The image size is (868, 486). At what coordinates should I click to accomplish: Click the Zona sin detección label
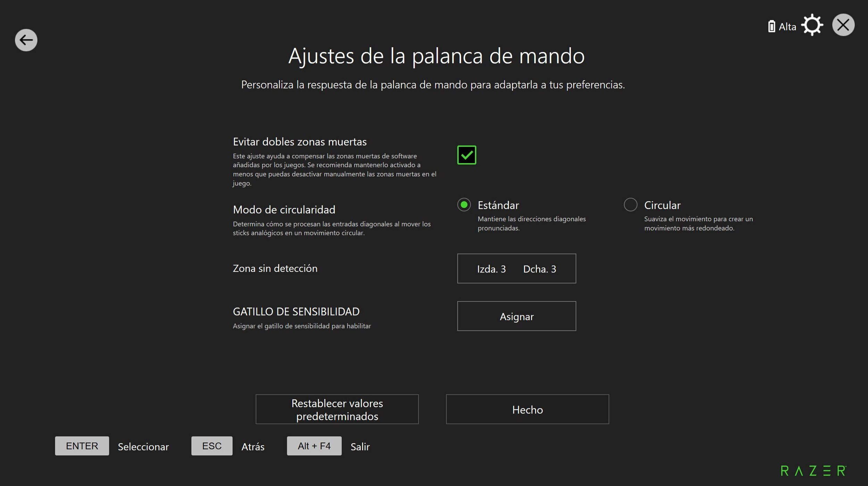pos(275,268)
